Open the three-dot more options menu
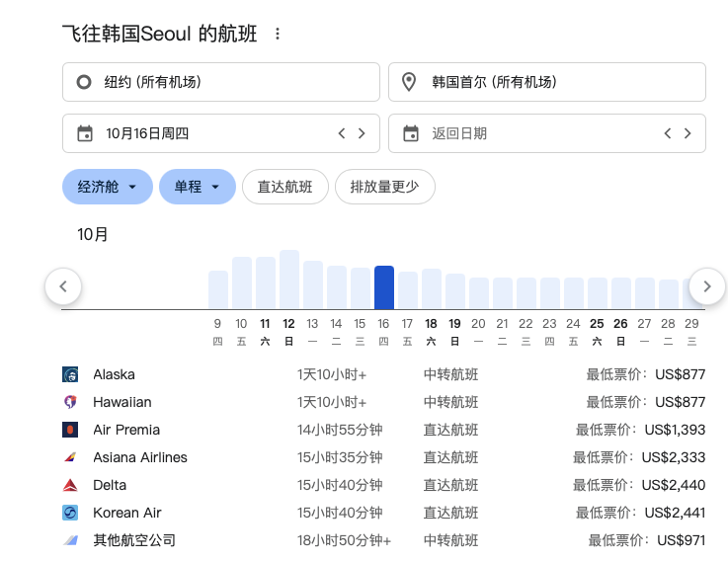This screenshot has width=728, height=561. 278,35
